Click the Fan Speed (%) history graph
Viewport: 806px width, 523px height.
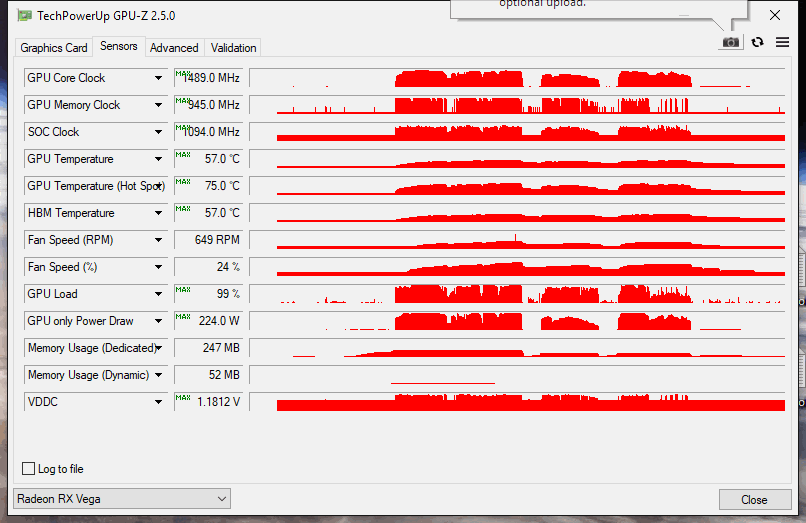(x=518, y=267)
